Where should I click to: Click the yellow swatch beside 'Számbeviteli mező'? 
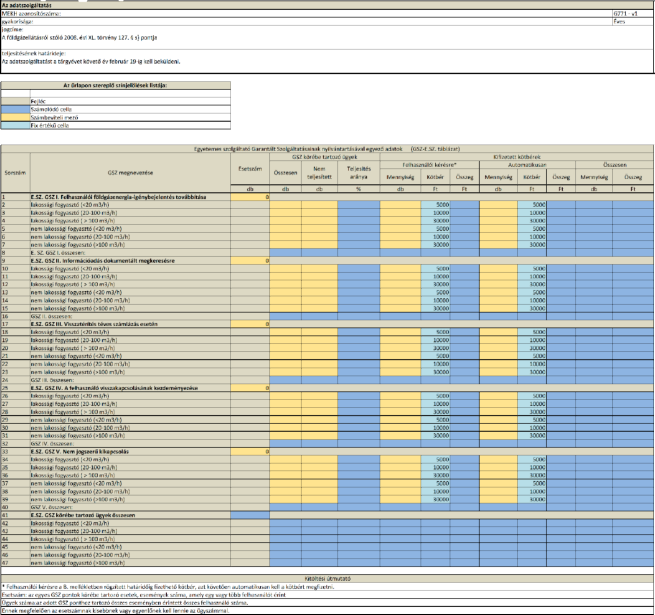point(15,117)
